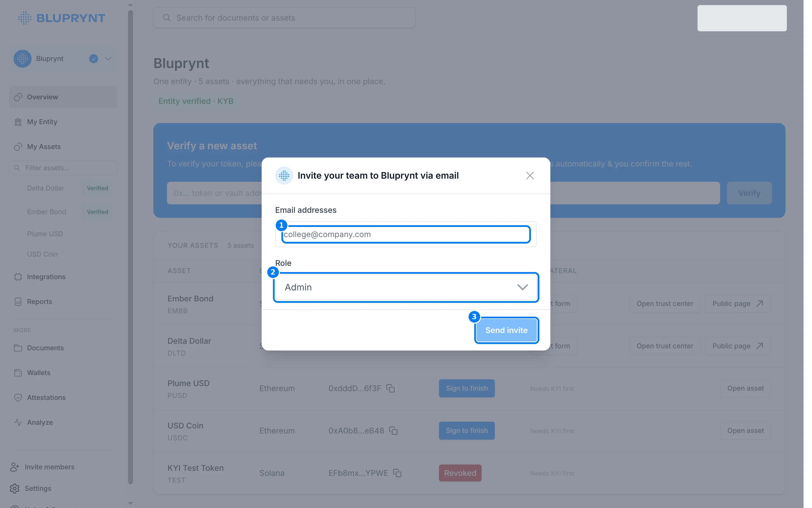The image size is (812, 508).
Task: Open My Assets in the sidebar
Action: click(x=63, y=146)
